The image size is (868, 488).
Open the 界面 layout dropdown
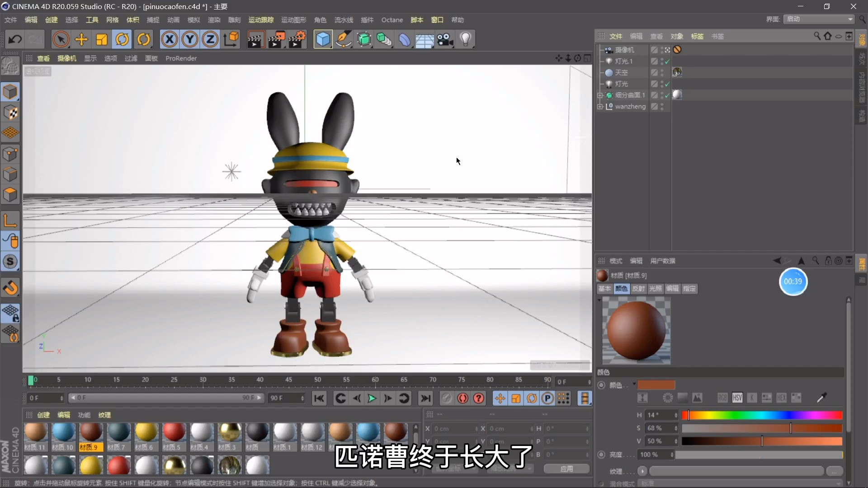[x=819, y=19]
